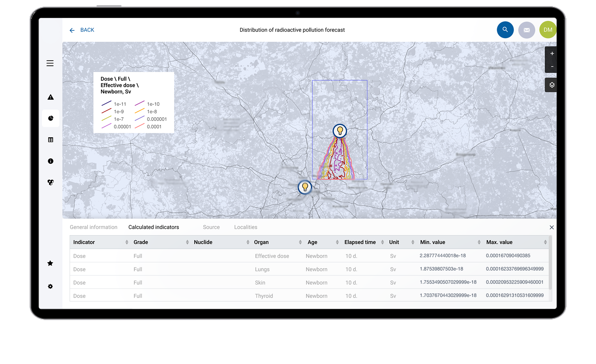This screenshot has width=596, height=364.
Task: Click the upper lightbulb map marker
Action: pyautogui.click(x=340, y=131)
